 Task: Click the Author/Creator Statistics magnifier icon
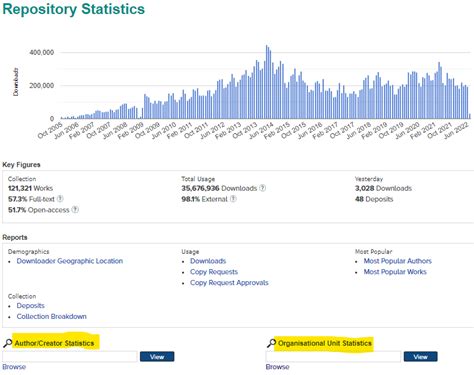7,343
